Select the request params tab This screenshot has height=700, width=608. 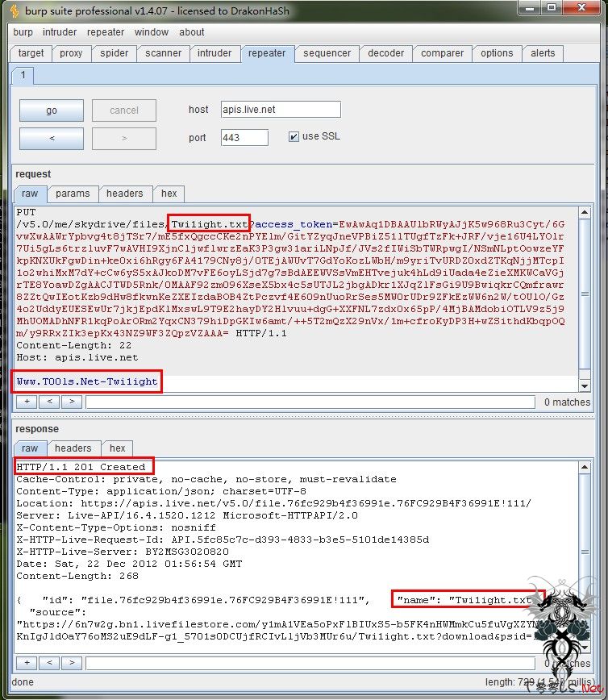click(x=73, y=194)
